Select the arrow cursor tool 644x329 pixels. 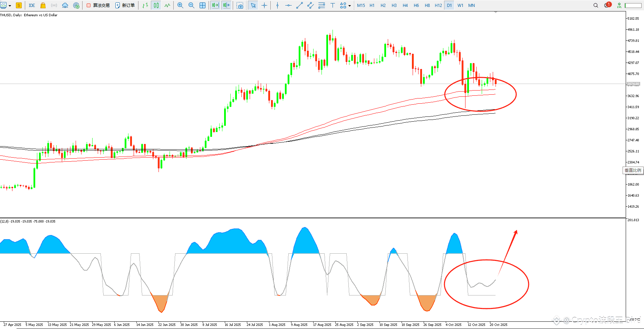coord(253,5)
